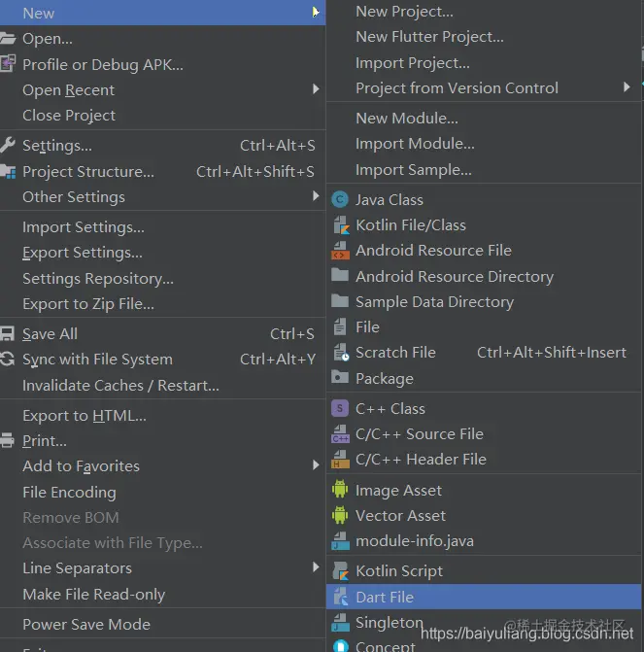Click the Profile or Debug APK icon
Screen dimensions: 644x652
tap(8, 63)
